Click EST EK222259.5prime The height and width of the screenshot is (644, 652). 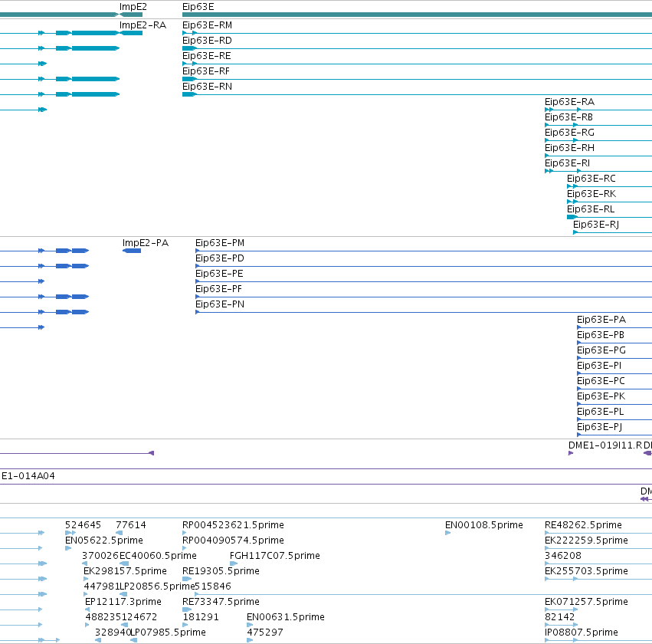[586, 540]
